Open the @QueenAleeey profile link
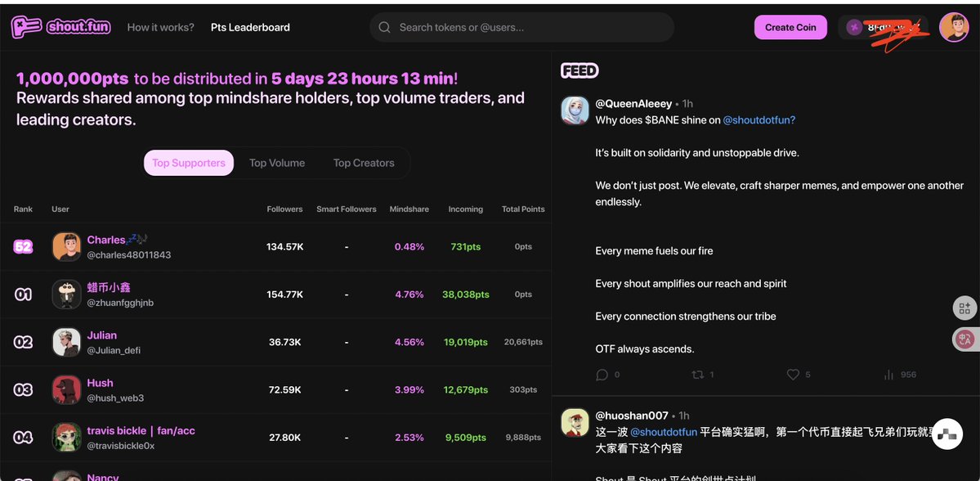The image size is (980, 481). click(633, 104)
